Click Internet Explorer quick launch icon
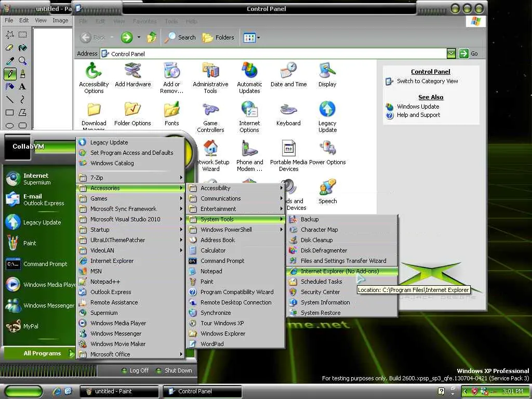Image resolution: width=532 pixels, height=399 pixels. tap(57, 391)
